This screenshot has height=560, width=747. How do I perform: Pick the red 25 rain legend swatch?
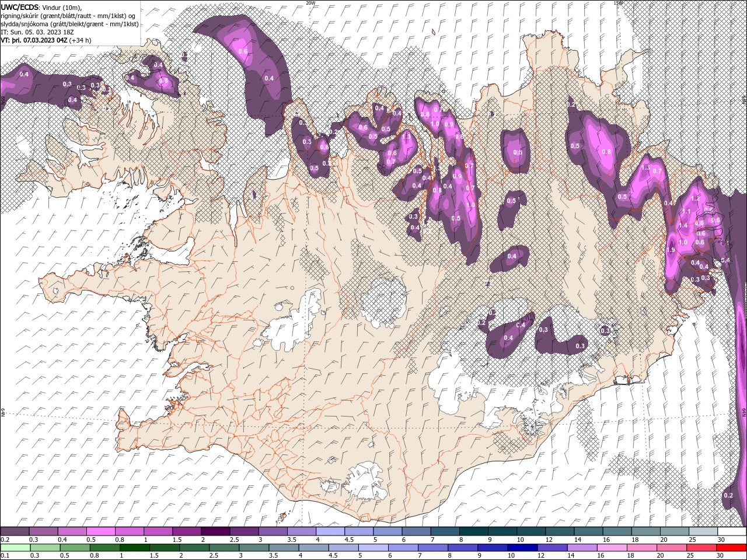(701, 547)
